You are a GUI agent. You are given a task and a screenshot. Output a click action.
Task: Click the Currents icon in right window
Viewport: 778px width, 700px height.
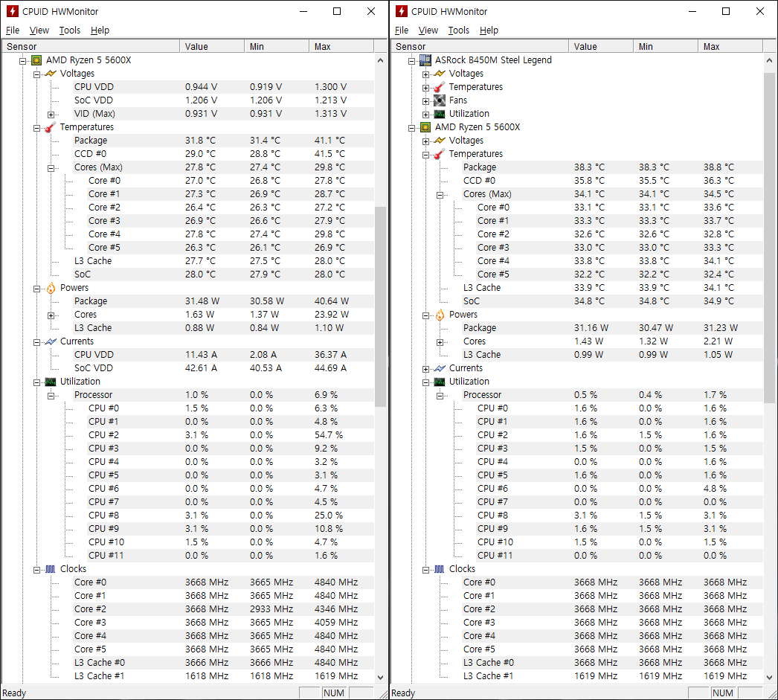click(440, 369)
